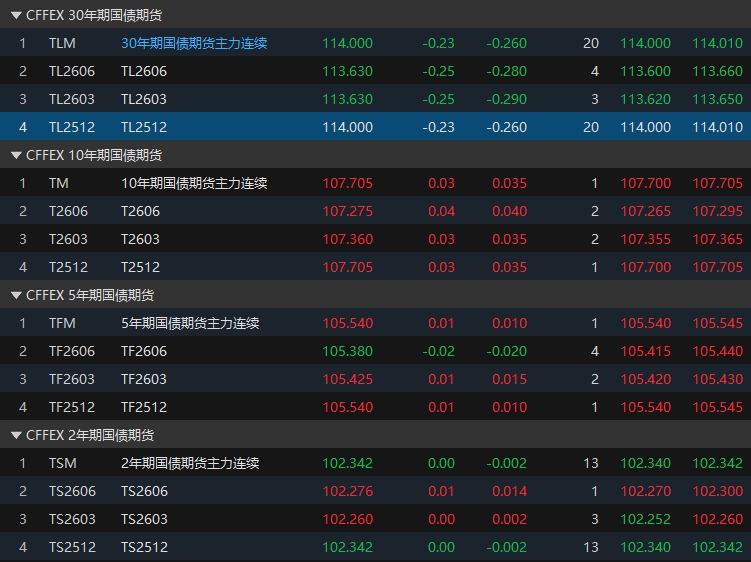The image size is (751, 562).
Task: Select the T2603 symbol code
Action: coord(68,239)
